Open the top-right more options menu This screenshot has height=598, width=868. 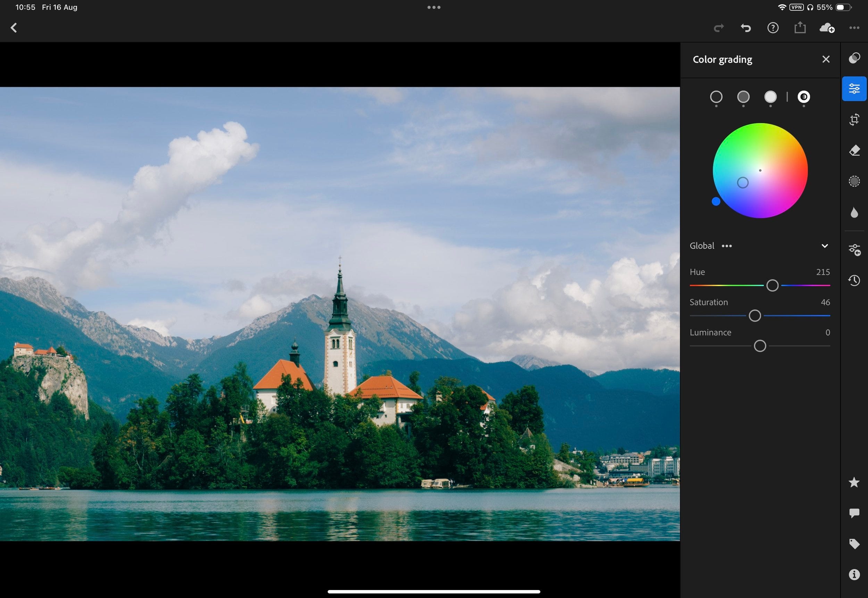(854, 28)
